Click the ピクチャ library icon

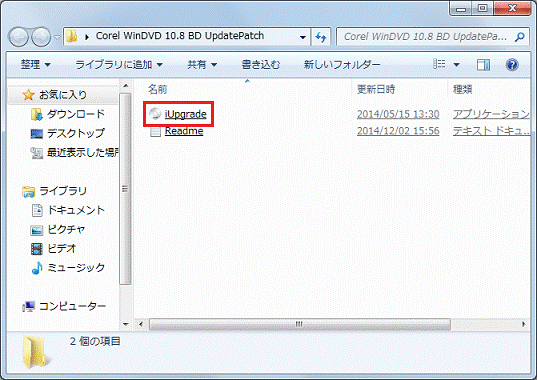[37, 230]
